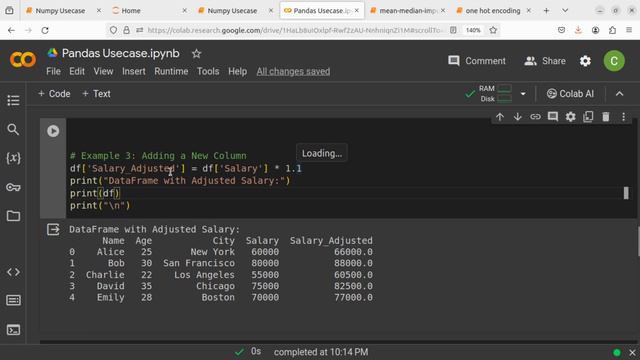Bookmark this page with star in address bar

coord(493,30)
